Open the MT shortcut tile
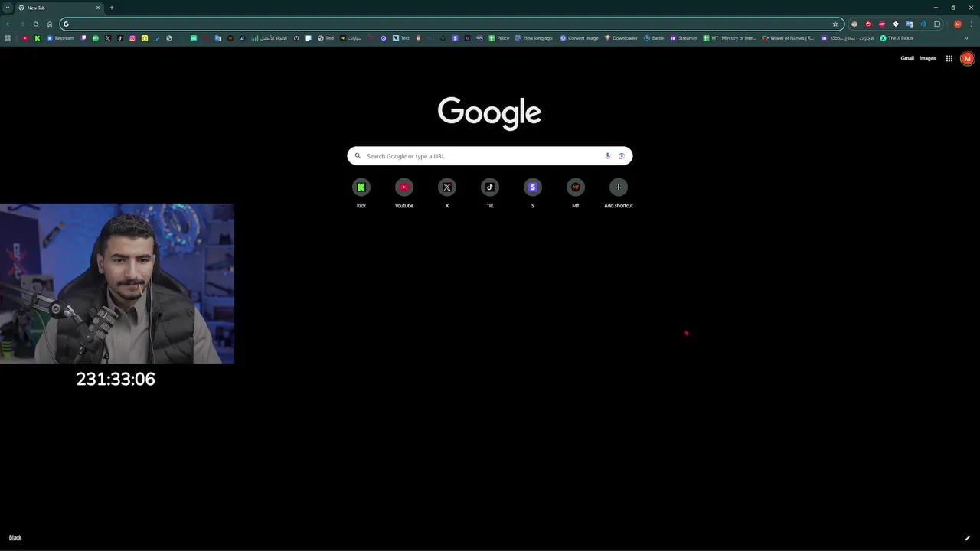Image resolution: width=980 pixels, height=551 pixels. click(x=576, y=193)
